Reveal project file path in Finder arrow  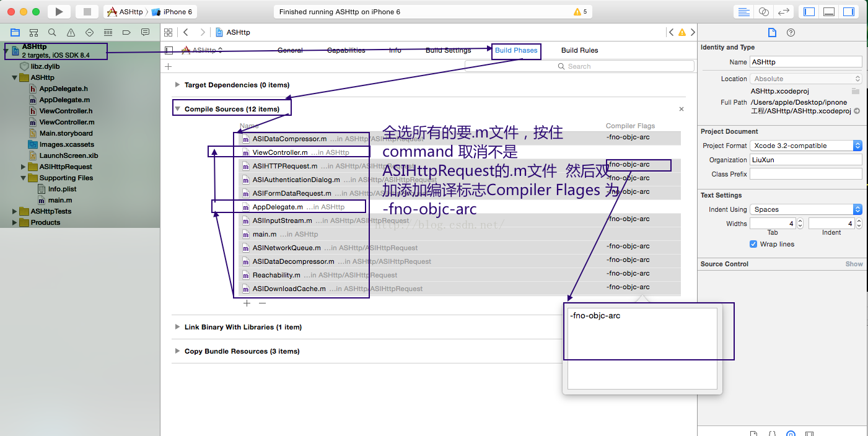pos(857,111)
